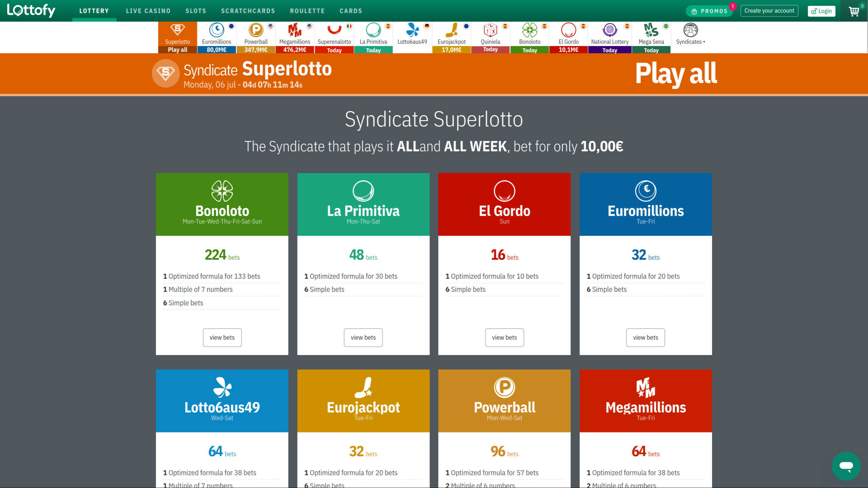Open the Lottery navigation tab
The width and height of the screenshot is (868, 488).
(x=94, y=11)
